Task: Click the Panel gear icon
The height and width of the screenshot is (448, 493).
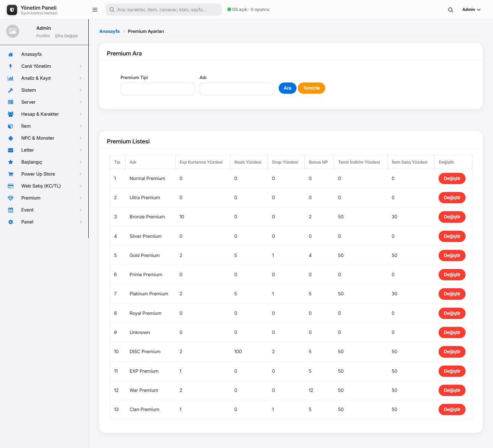Action: (x=11, y=222)
